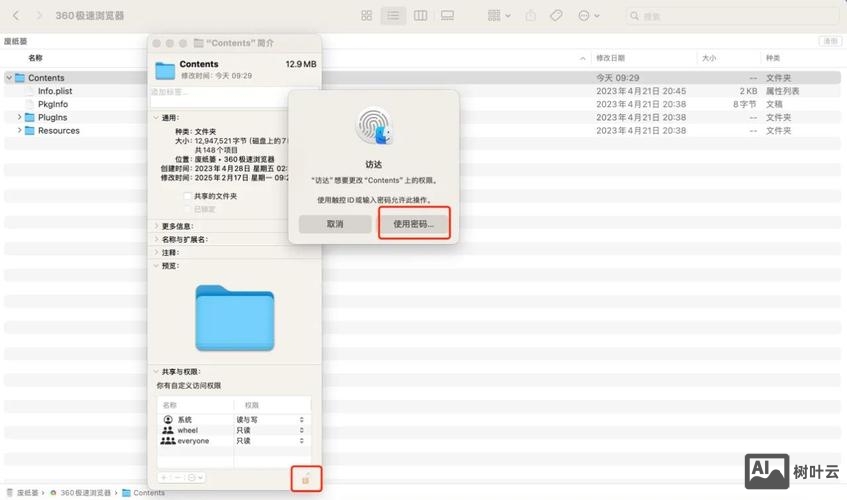Viewport: 847px width, 500px height.
Task: Select the Info.plist file row
Action: [x=422, y=91]
